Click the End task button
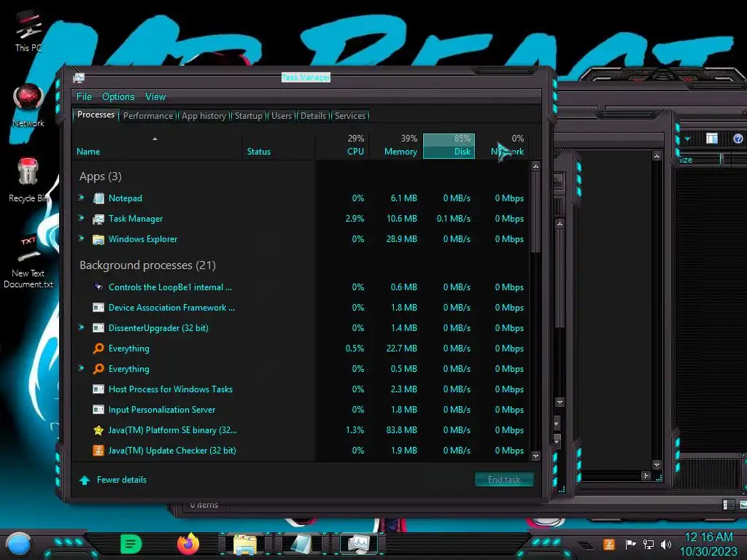The width and height of the screenshot is (747, 560). click(504, 480)
